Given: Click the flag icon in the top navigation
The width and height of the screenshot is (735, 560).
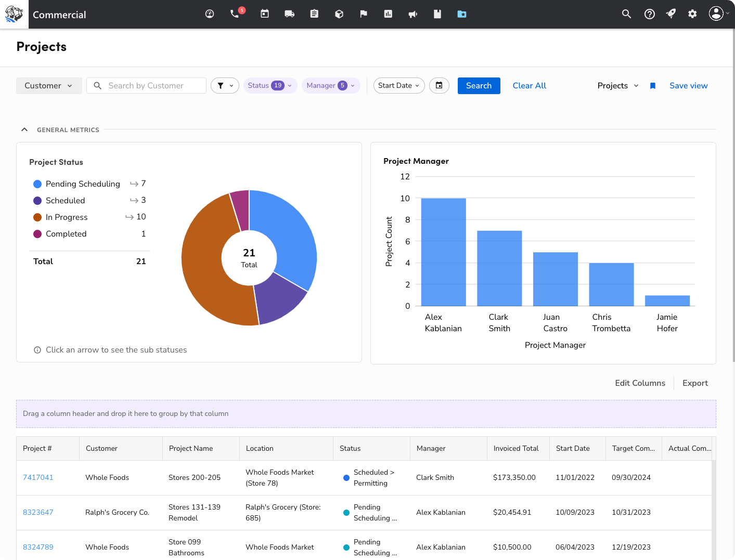Looking at the screenshot, I should 364,14.
